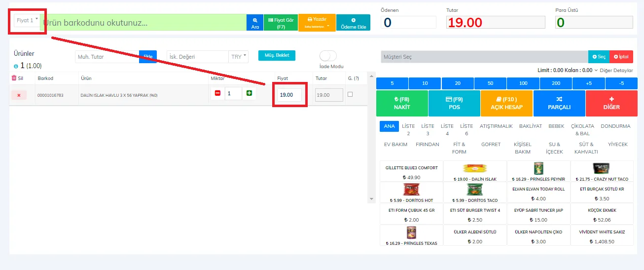This screenshot has height=270, width=644.
Task: Open Fiyat Gör (F7) price check
Action: coord(281,23)
